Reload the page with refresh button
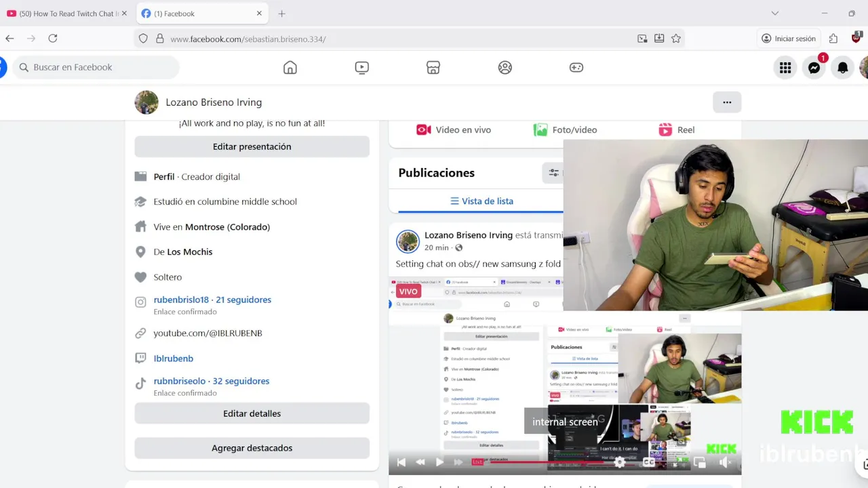Viewport: 868px width, 488px height. pos(53,39)
